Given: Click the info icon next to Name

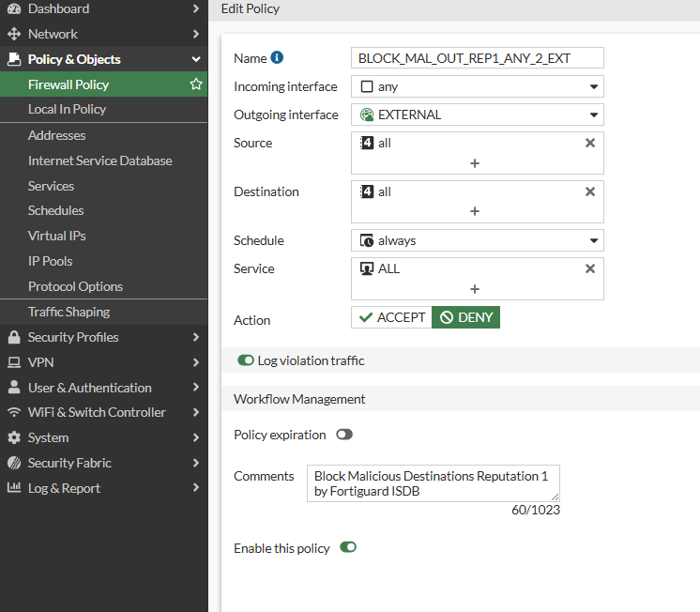Looking at the screenshot, I should click(277, 58).
